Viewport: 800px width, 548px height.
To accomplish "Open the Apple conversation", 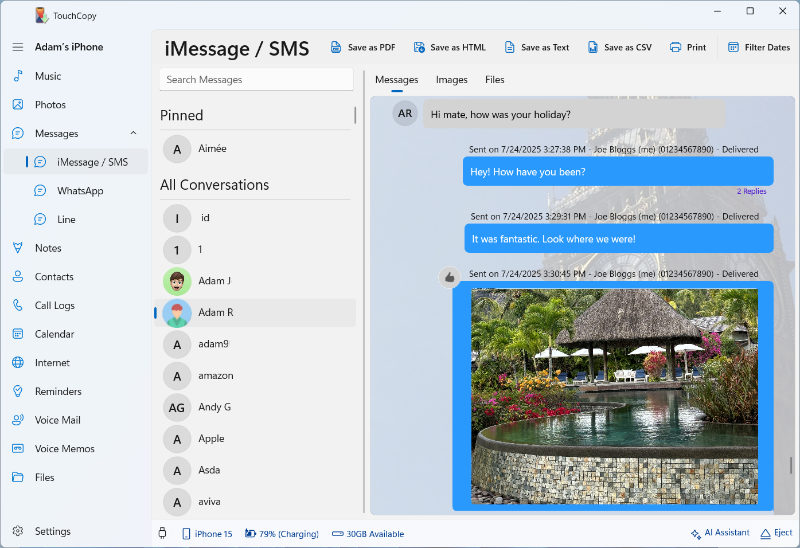I will [255, 439].
